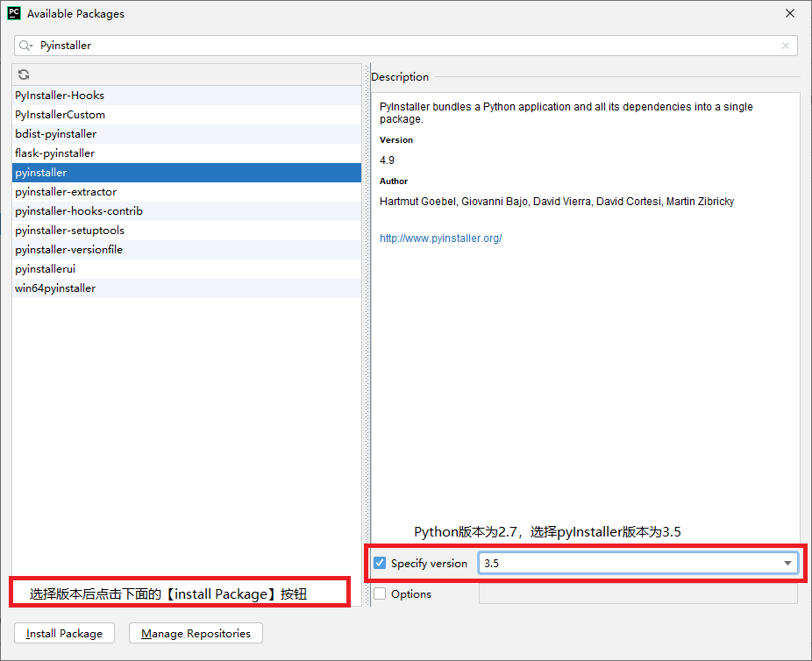Click the Install Package button
Image resolution: width=812 pixels, height=661 pixels.
coord(64,633)
